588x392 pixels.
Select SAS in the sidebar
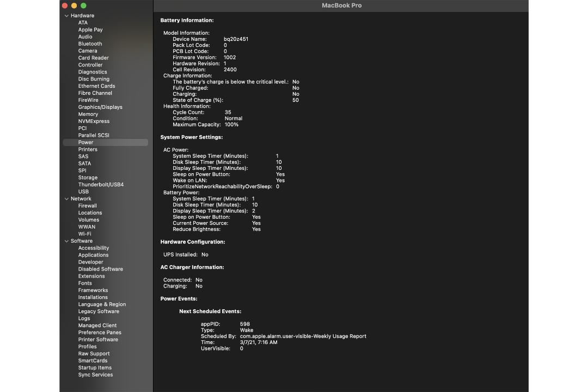point(83,156)
